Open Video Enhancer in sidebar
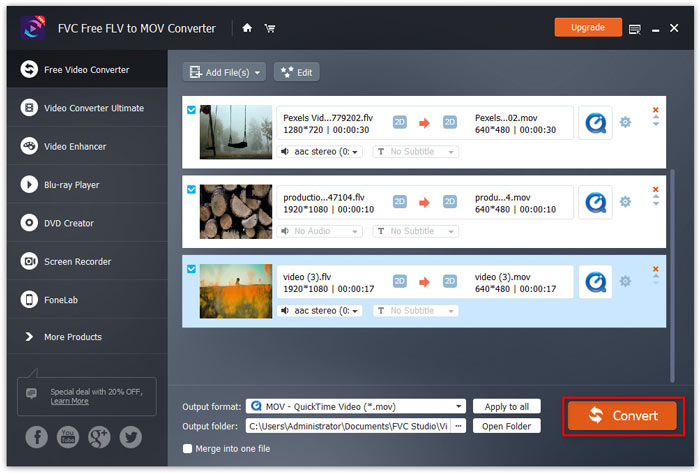This screenshot has width=700, height=473. [88, 146]
